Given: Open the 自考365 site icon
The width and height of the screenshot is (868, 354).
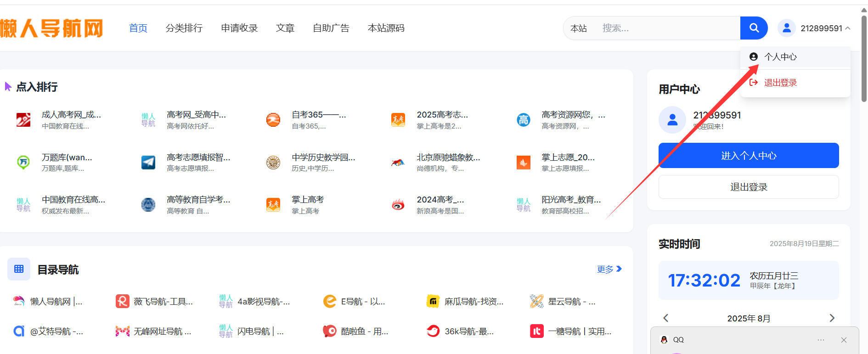Looking at the screenshot, I should [273, 120].
